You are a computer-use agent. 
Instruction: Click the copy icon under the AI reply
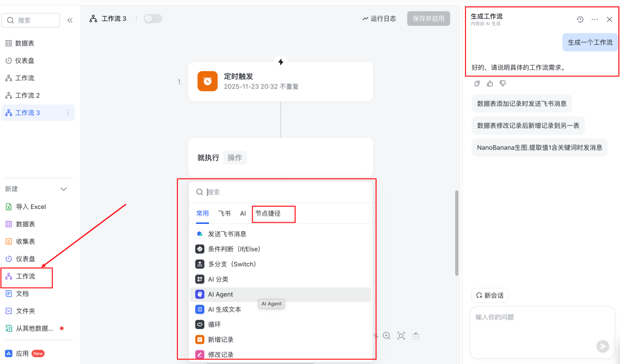point(477,83)
